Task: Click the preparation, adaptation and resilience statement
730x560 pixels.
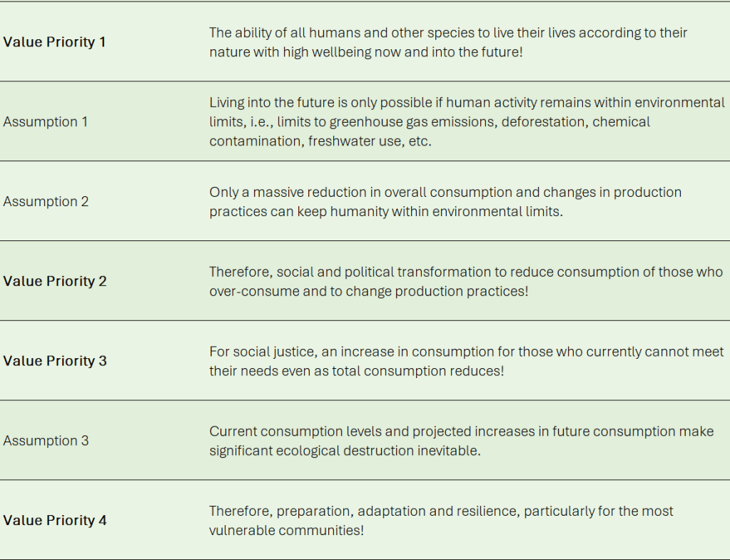Action: (x=441, y=521)
